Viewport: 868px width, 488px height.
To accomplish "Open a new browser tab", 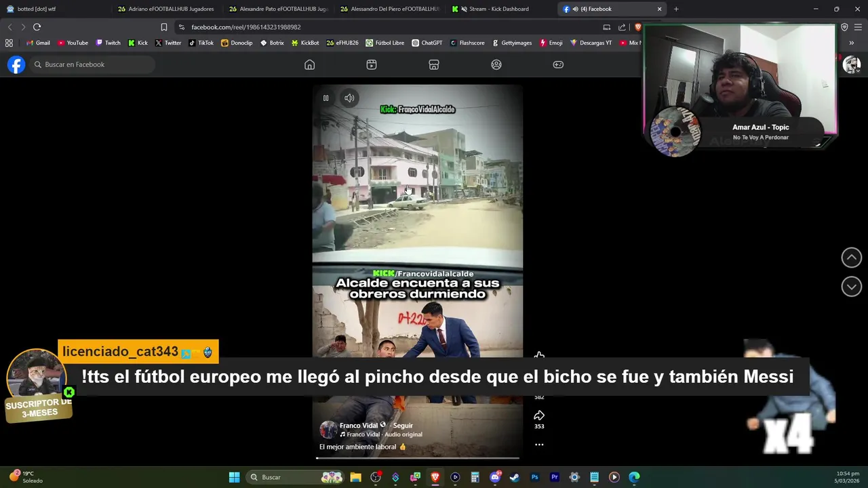I will pyautogui.click(x=676, y=9).
